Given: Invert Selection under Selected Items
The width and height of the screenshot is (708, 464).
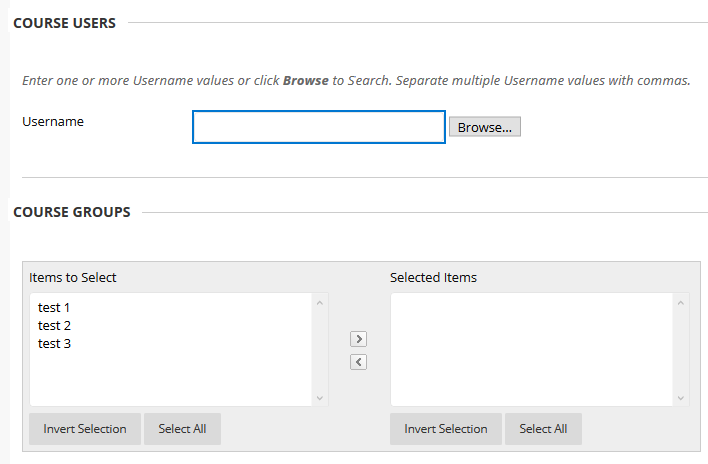Looking at the screenshot, I should (446, 429).
